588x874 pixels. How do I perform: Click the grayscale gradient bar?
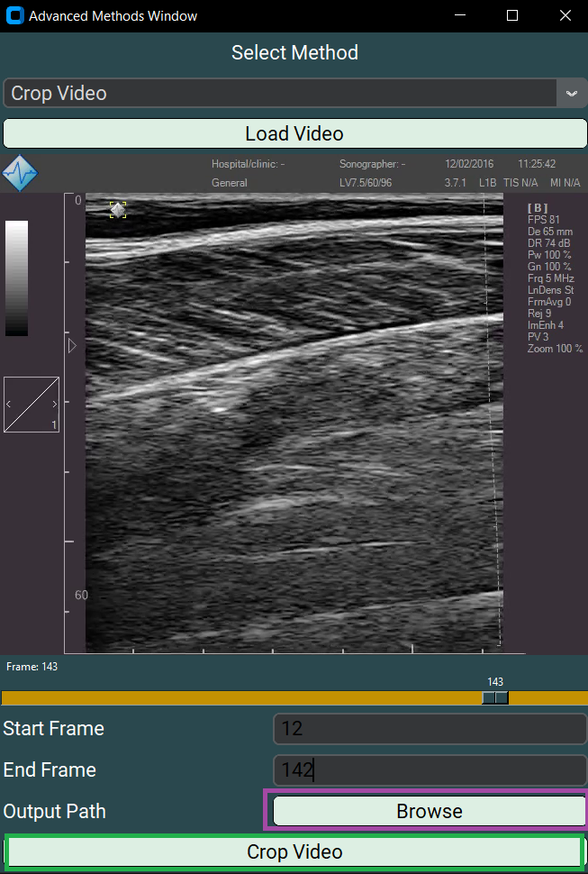[x=16, y=278]
